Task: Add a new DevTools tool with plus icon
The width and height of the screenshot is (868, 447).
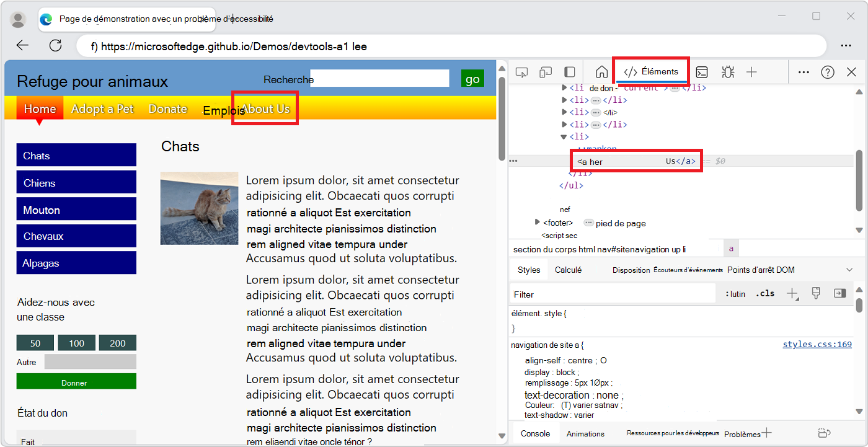Action: click(x=751, y=73)
